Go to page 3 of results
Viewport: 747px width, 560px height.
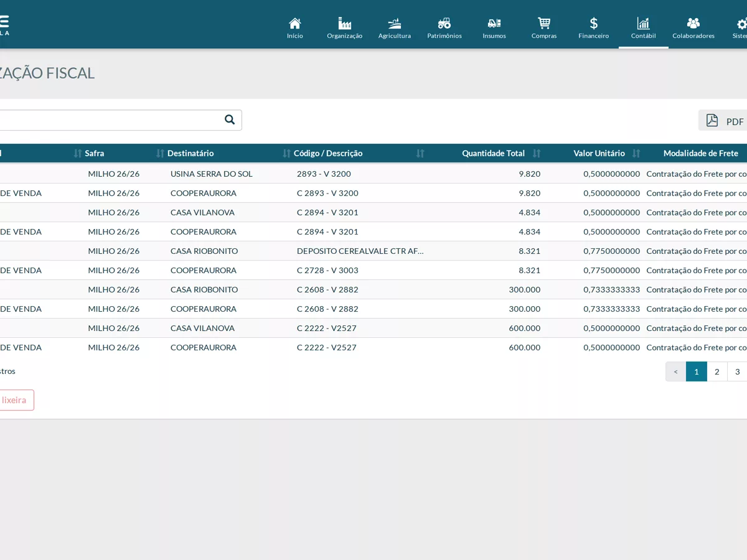pos(738,371)
